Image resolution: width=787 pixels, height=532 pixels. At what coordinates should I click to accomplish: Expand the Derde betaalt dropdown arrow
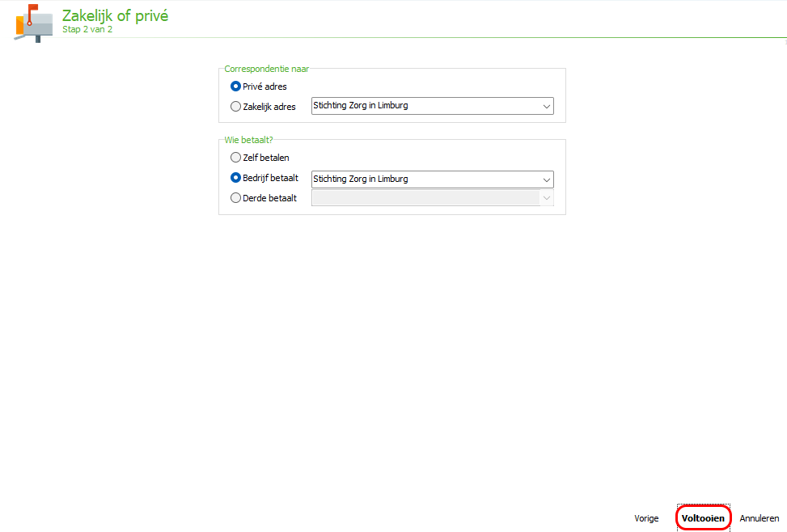(547, 198)
